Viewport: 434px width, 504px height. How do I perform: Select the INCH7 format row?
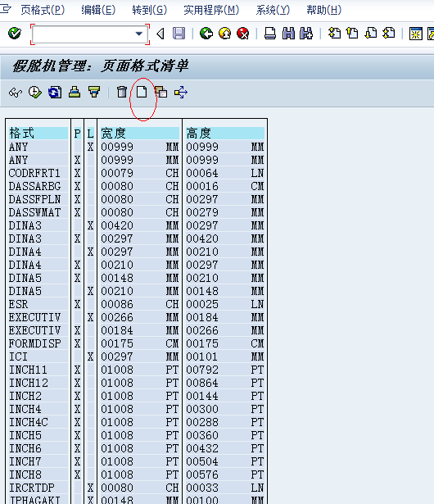[136, 461]
